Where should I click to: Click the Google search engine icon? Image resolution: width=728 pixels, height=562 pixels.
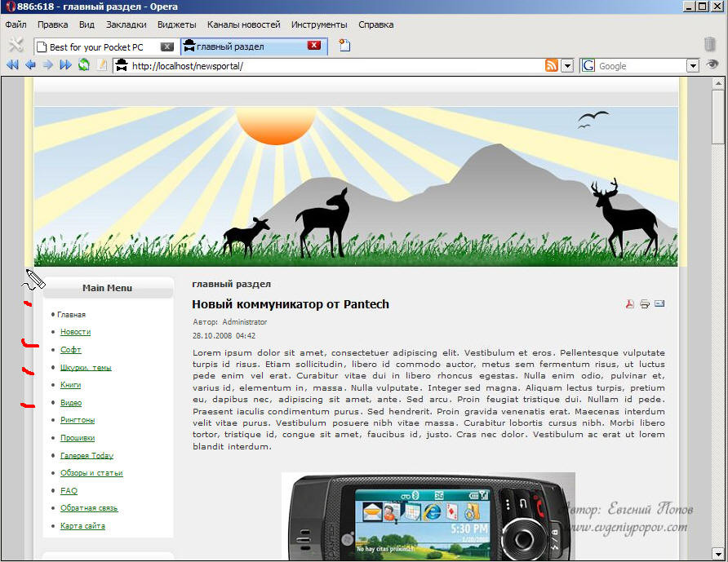588,65
